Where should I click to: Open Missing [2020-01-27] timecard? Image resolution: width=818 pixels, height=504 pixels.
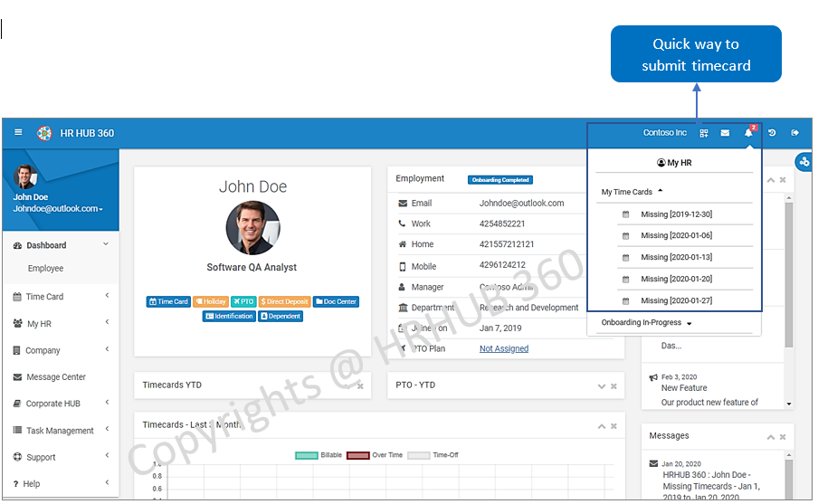click(676, 300)
